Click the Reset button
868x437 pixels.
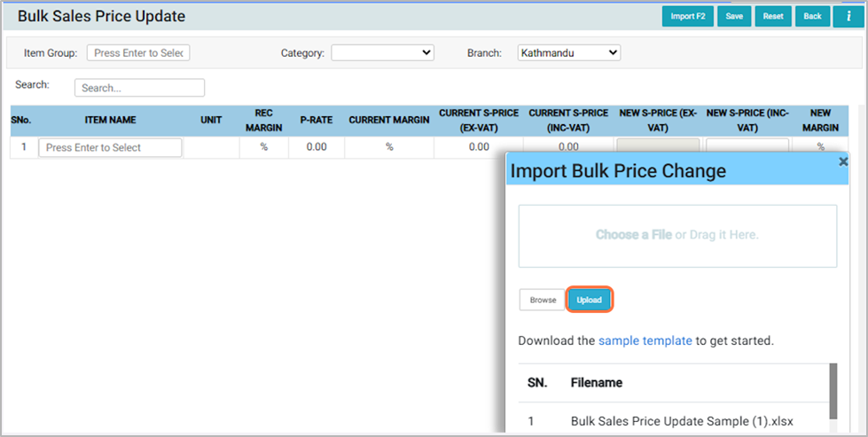773,16
